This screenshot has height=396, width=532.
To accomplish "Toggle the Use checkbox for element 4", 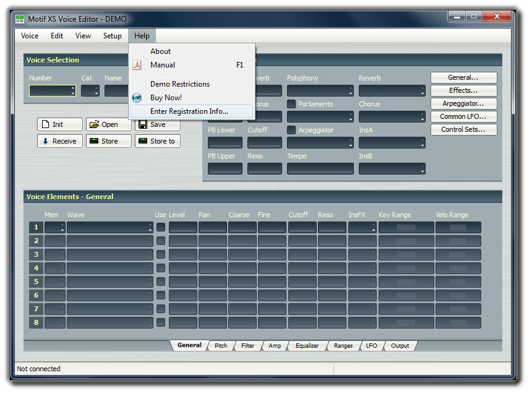I will point(161,268).
